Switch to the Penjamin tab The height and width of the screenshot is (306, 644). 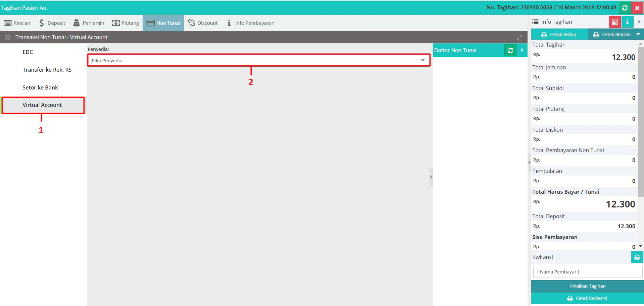pos(89,23)
